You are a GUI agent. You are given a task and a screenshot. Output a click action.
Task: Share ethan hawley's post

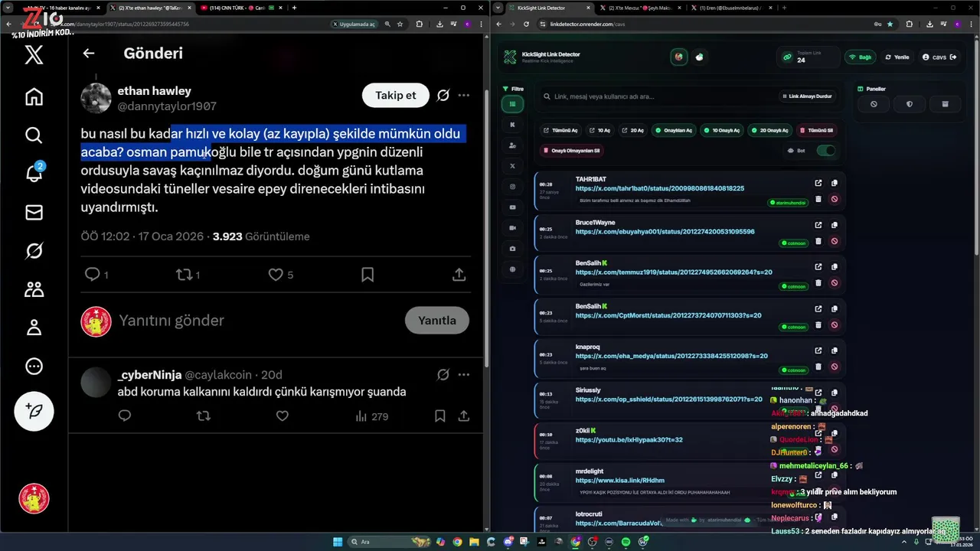click(459, 274)
